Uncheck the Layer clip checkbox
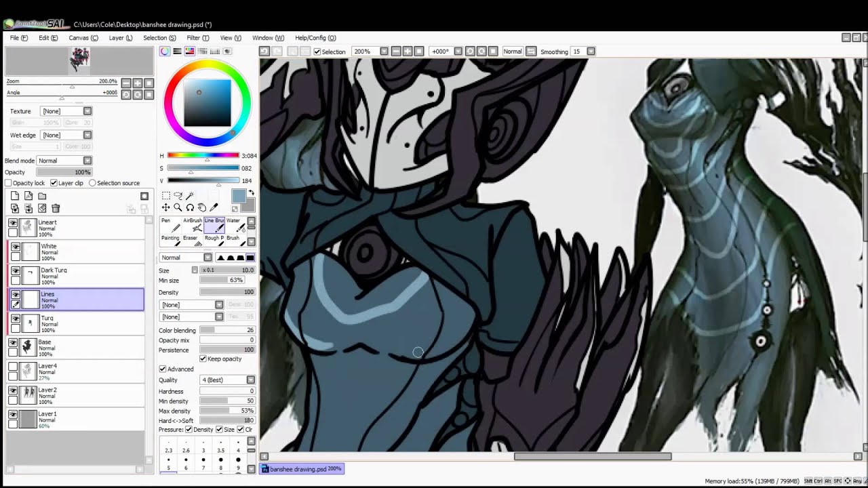 click(x=54, y=183)
